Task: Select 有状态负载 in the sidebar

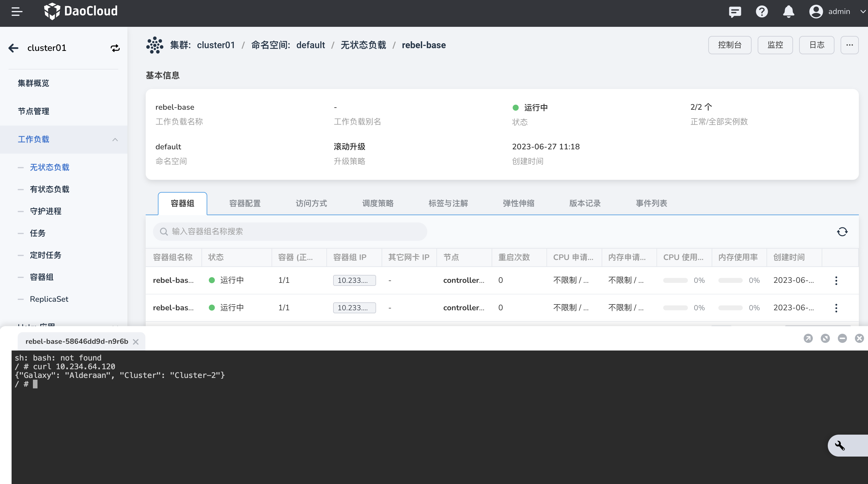Action: tap(50, 189)
